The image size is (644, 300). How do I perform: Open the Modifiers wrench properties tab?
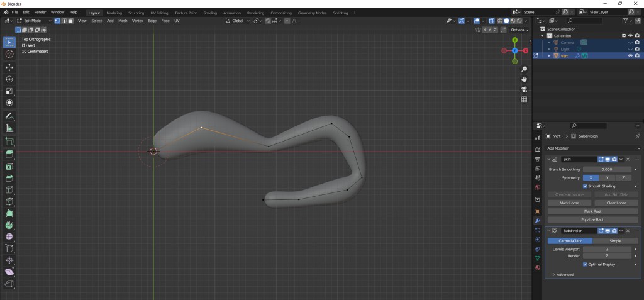pyautogui.click(x=537, y=221)
